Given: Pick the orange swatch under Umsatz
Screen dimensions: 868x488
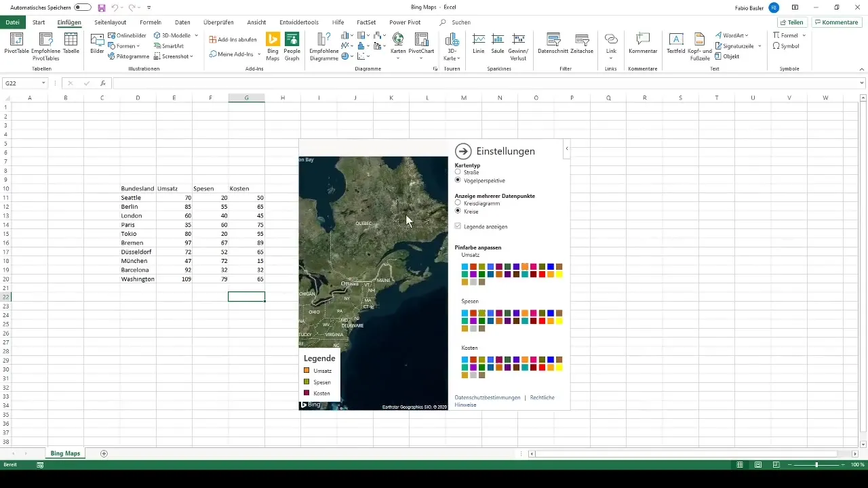Looking at the screenshot, I should tap(525, 266).
